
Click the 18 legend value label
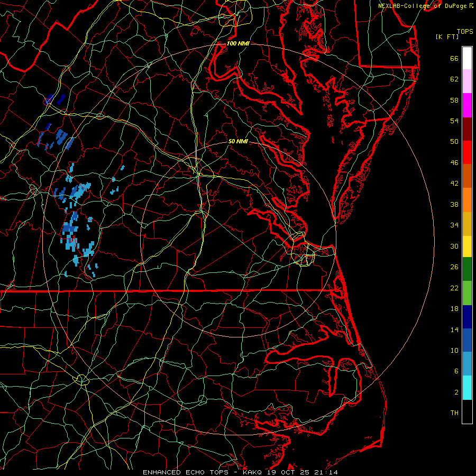coord(454,309)
